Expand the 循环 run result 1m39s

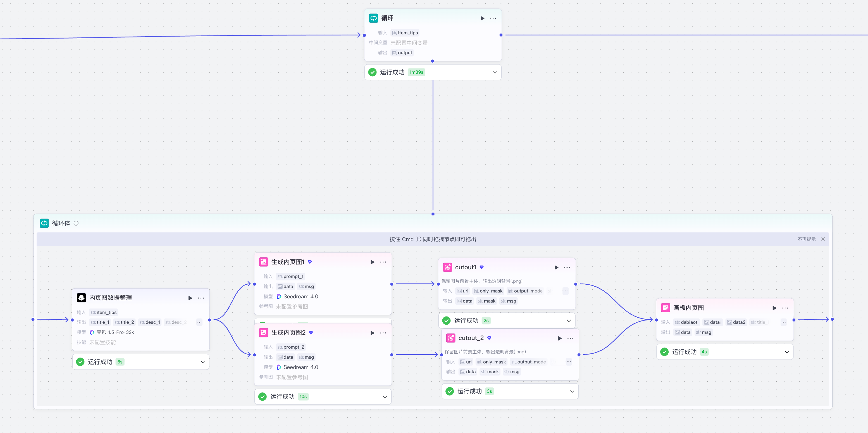(x=495, y=72)
